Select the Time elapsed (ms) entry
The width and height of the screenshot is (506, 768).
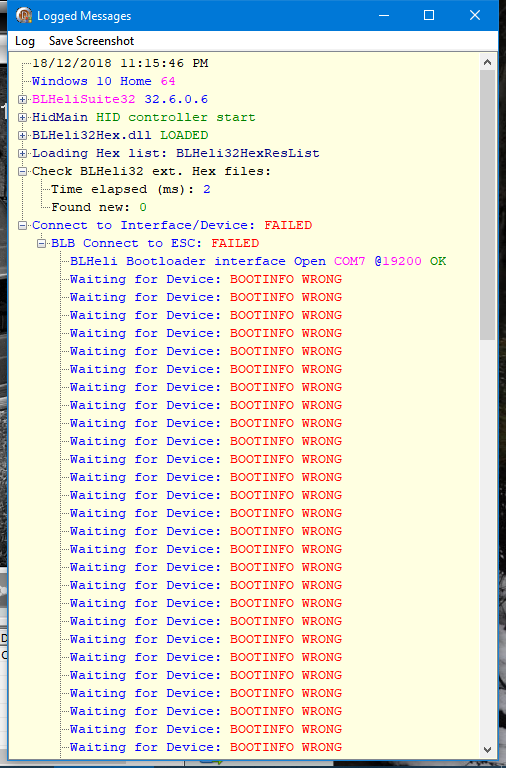131,189
